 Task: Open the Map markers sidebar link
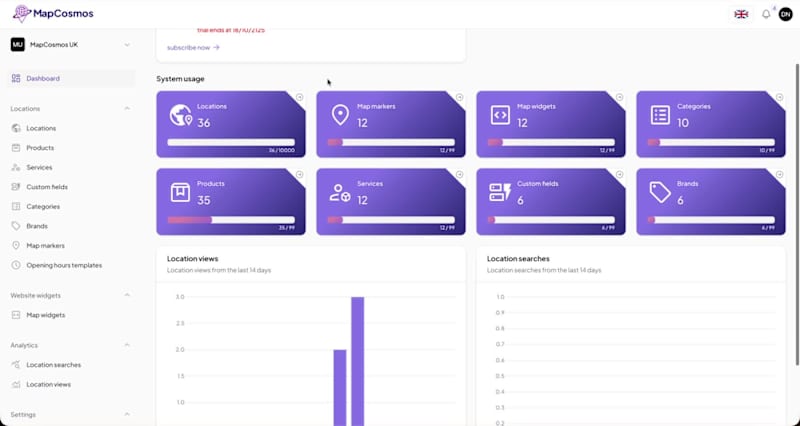[x=45, y=246]
